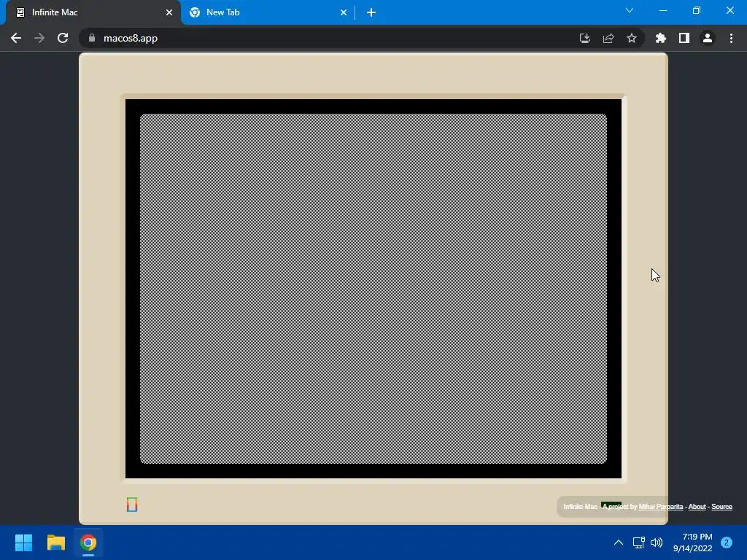
Task: Click the rainbow Apple logo on monitor
Action: [x=132, y=505]
